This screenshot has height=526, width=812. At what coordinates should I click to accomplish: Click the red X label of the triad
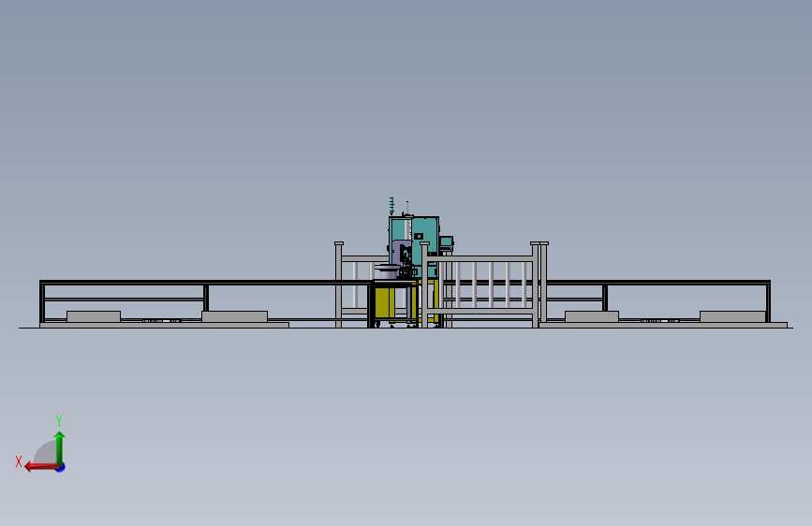[x=19, y=461]
